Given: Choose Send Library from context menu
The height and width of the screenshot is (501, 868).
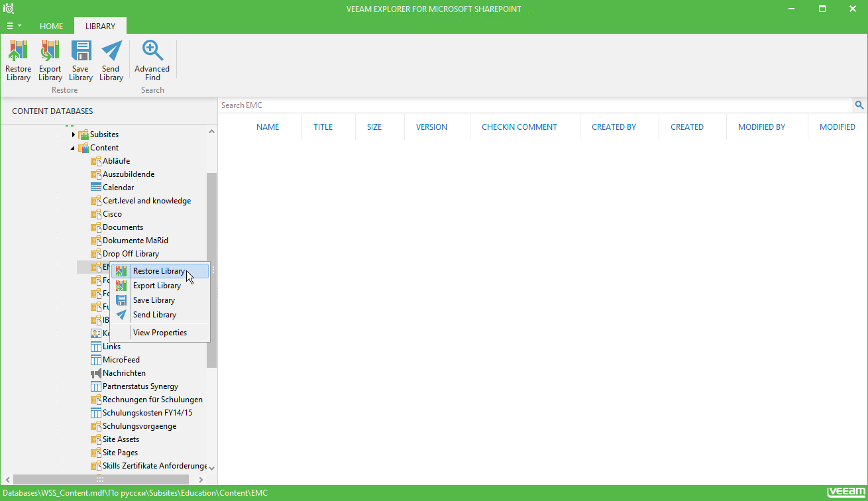Looking at the screenshot, I should (x=160, y=315).
